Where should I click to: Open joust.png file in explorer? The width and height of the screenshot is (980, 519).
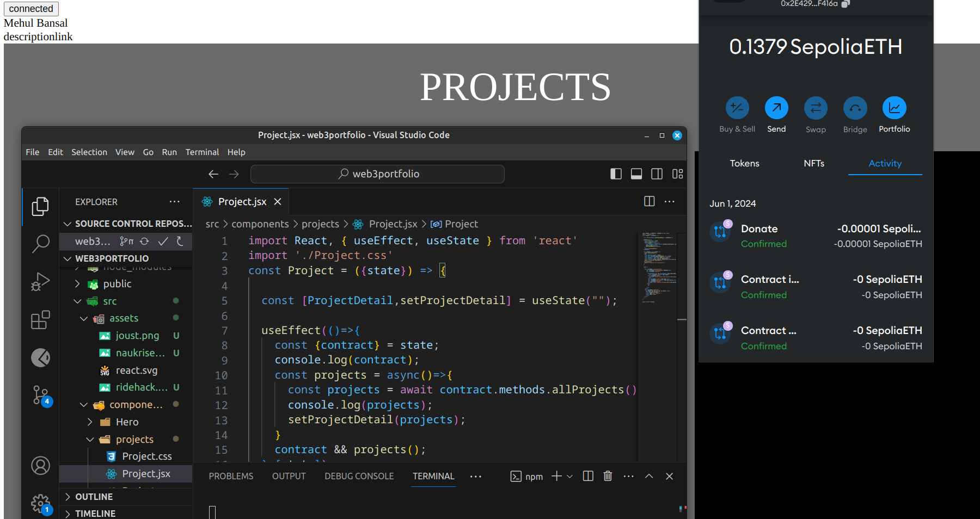[137, 336]
